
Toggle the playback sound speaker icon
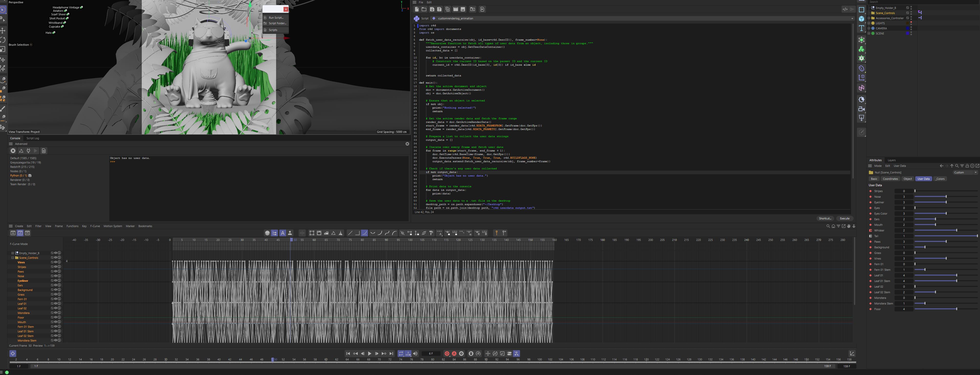415,353
